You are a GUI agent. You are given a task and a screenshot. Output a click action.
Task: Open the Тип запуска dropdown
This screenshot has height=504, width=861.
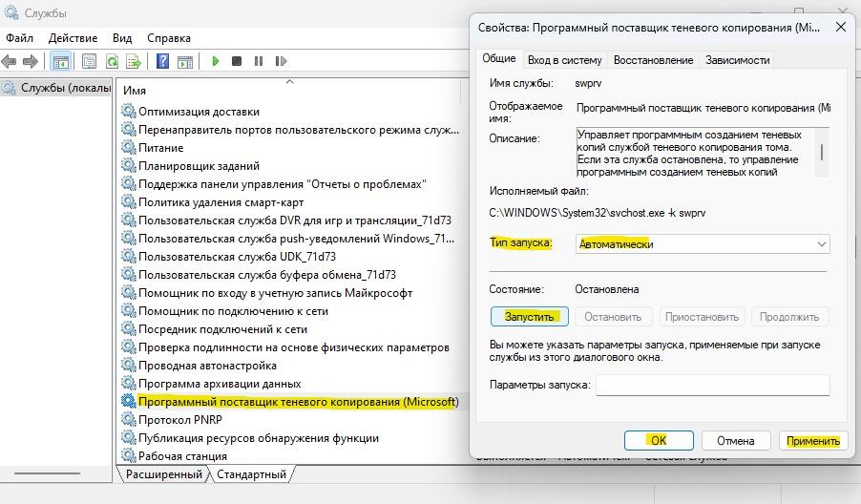coord(703,243)
